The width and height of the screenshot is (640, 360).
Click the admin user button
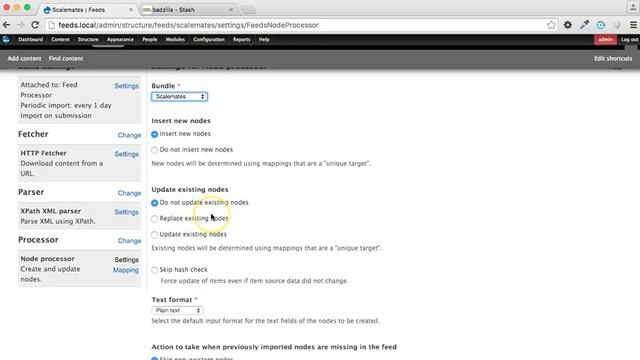pos(605,40)
